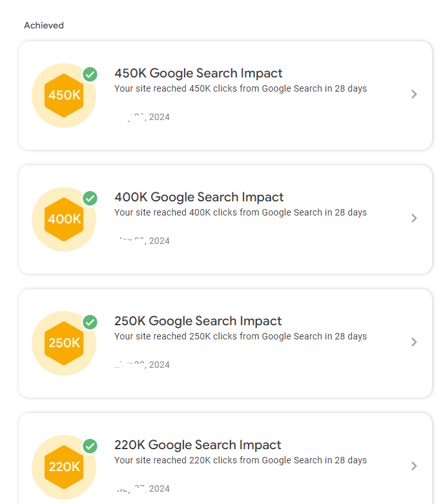441x504 pixels.
Task: Click green checkmark on 400K badge
Action: point(90,198)
